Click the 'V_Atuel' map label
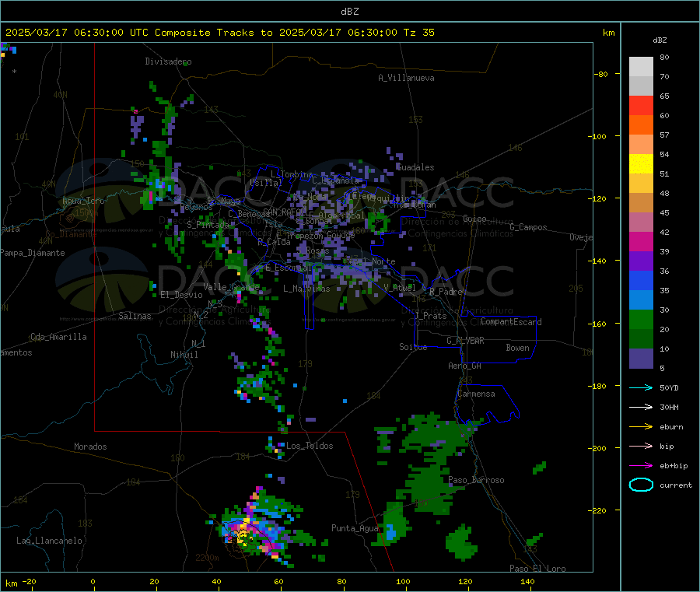 pyautogui.click(x=400, y=288)
